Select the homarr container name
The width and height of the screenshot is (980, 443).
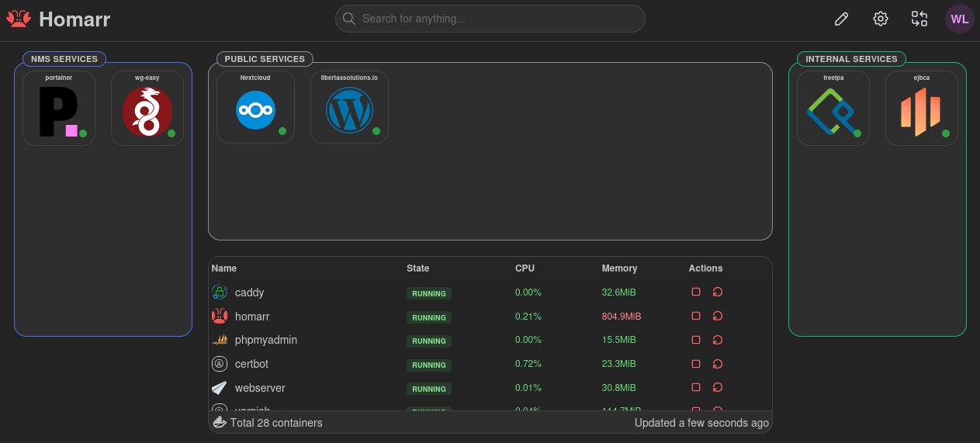[252, 317]
